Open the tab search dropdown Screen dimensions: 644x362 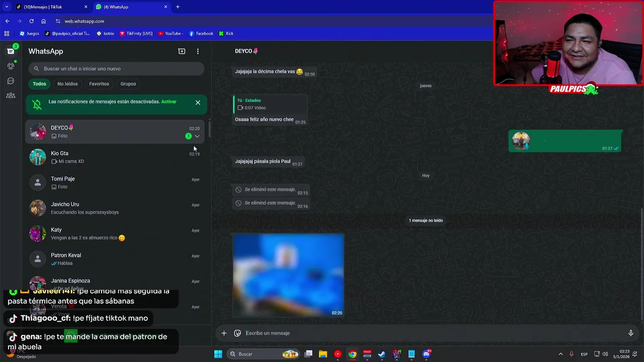(x=7, y=7)
